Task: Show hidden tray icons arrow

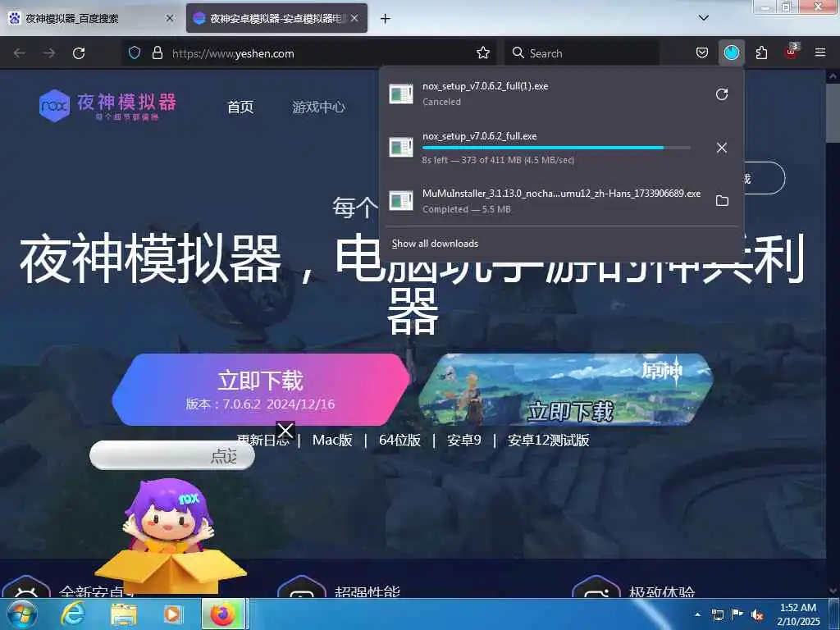Action: [x=697, y=614]
